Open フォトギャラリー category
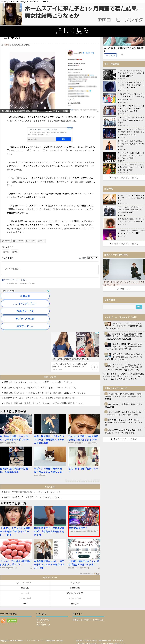The width and height of the screenshot is (145, 644). click(x=25, y=583)
